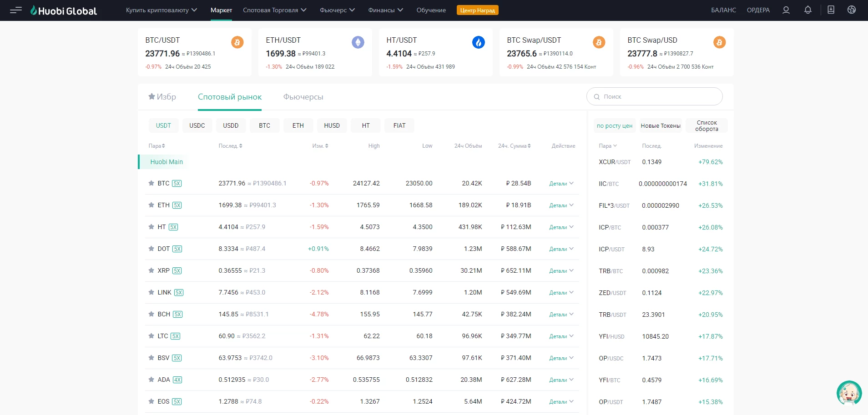Favorite the XRP row star
The width and height of the screenshot is (868, 415).
(151, 270)
